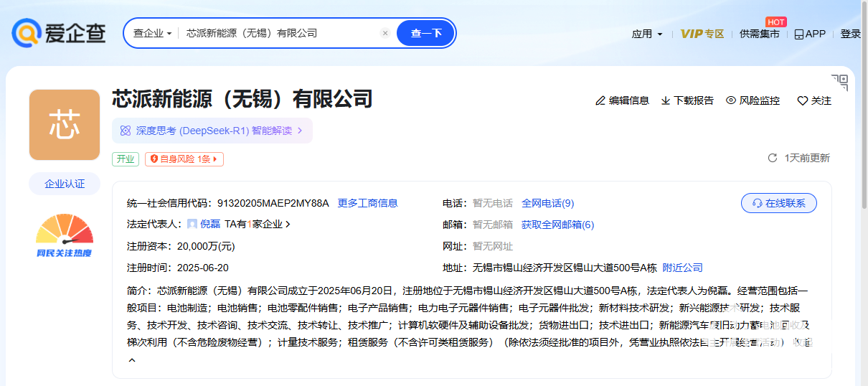Click the refresh icon beside 1天前更新
The height and width of the screenshot is (386, 868).
pos(773,158)
